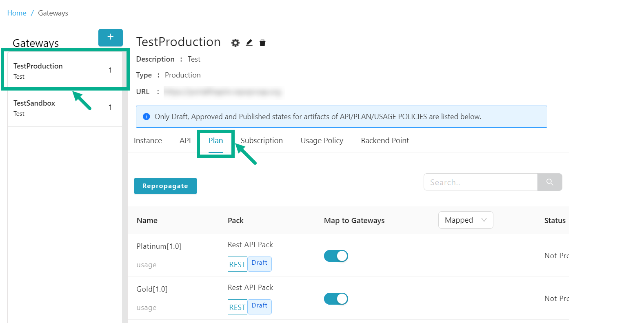Open TestProduction gateway settings gear

tap(235, 43)
